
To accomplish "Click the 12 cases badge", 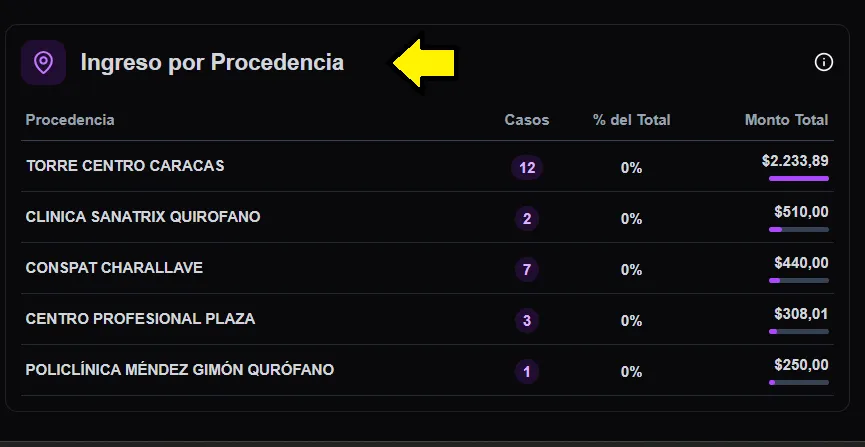I will coord(527,168).
